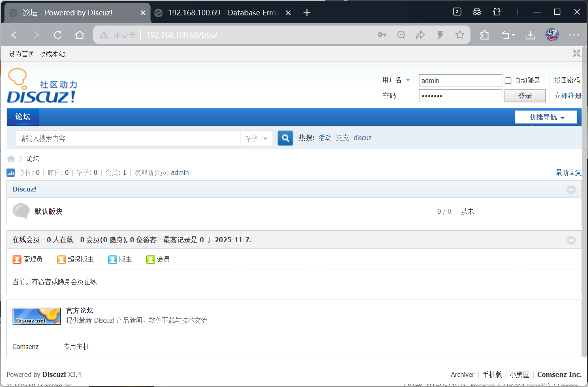Click 设为首页 link
This screenshot has height=387, width=588.
(21, 54)
